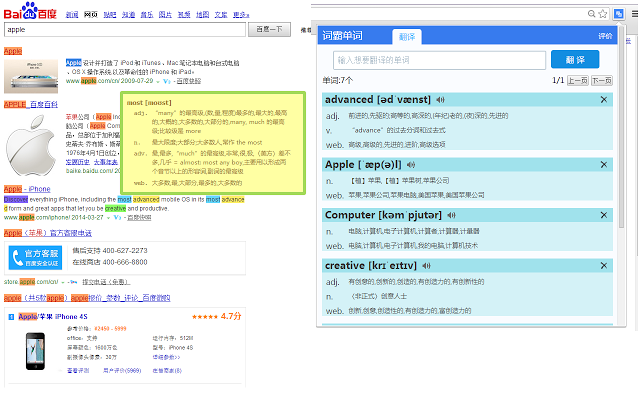Remove the Computer word entry

coord(604,215)
